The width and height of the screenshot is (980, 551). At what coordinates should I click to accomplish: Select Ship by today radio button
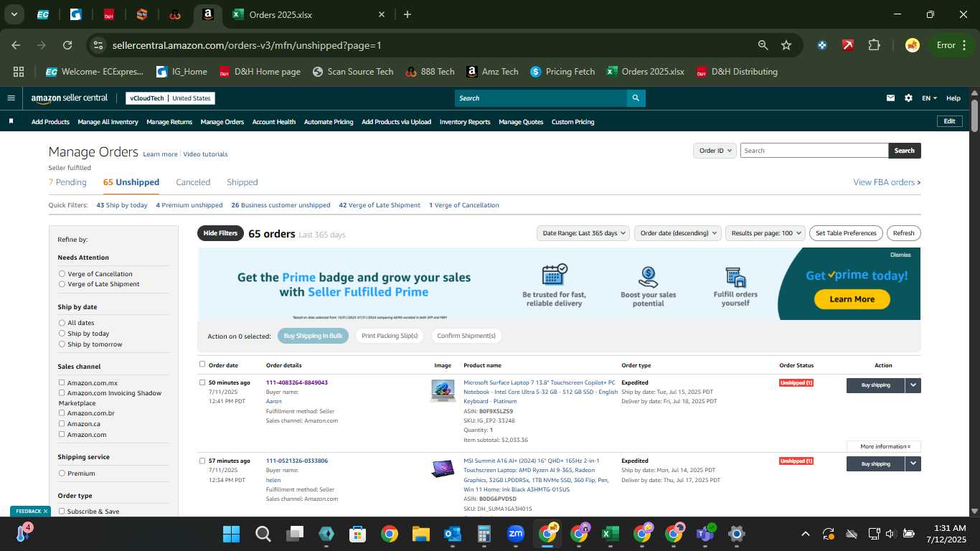(x=62, y=334)
